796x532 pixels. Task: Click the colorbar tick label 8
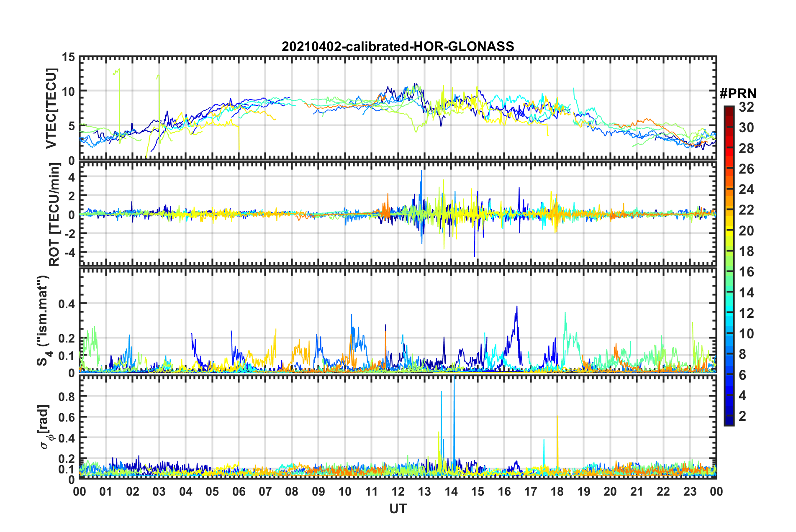[742, 354]
